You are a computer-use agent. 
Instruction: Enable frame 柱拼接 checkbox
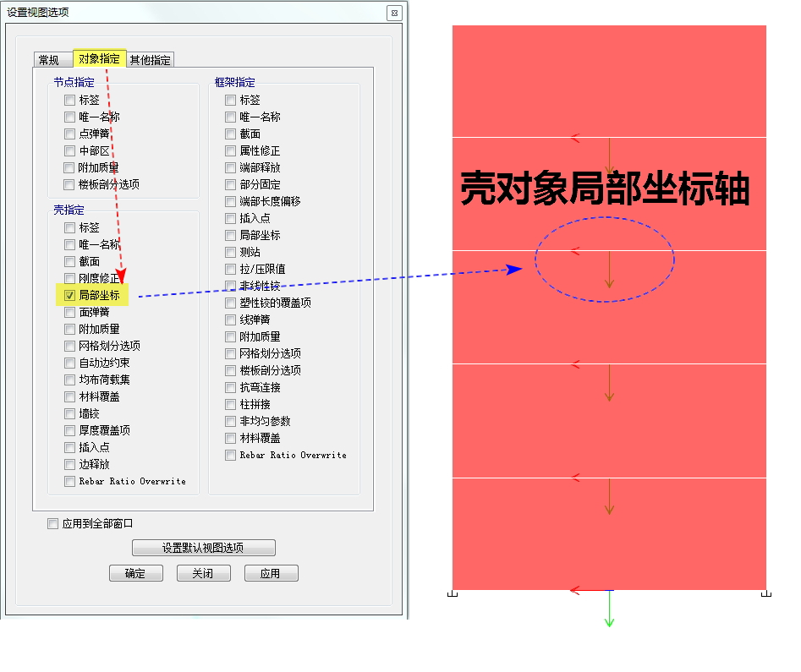[231, 404]
